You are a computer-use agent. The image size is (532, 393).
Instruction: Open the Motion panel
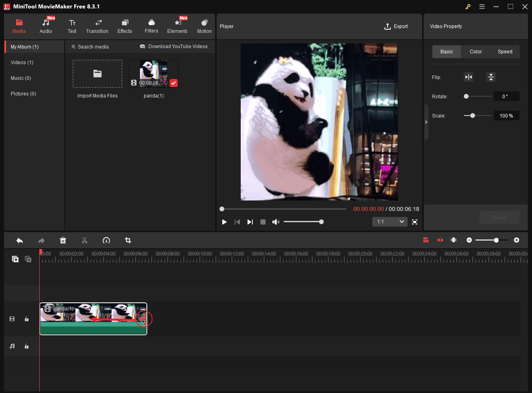(x=204, y=26)
